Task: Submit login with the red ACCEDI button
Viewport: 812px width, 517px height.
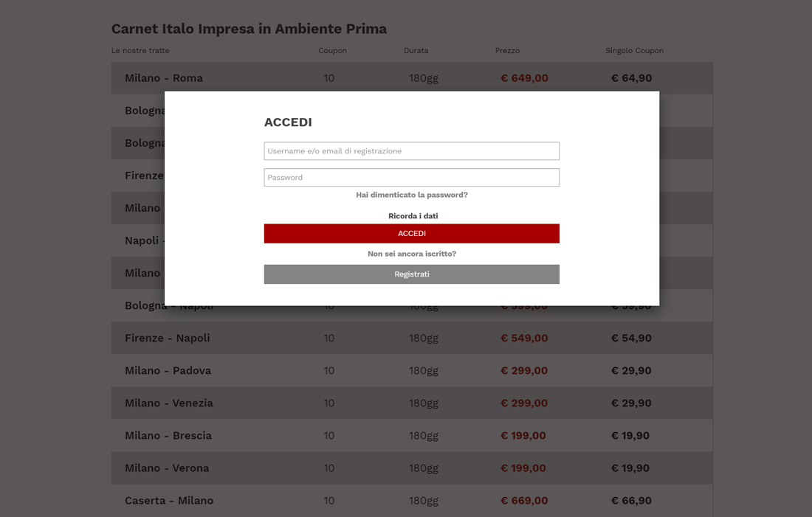Action: [x=412, y=233]
